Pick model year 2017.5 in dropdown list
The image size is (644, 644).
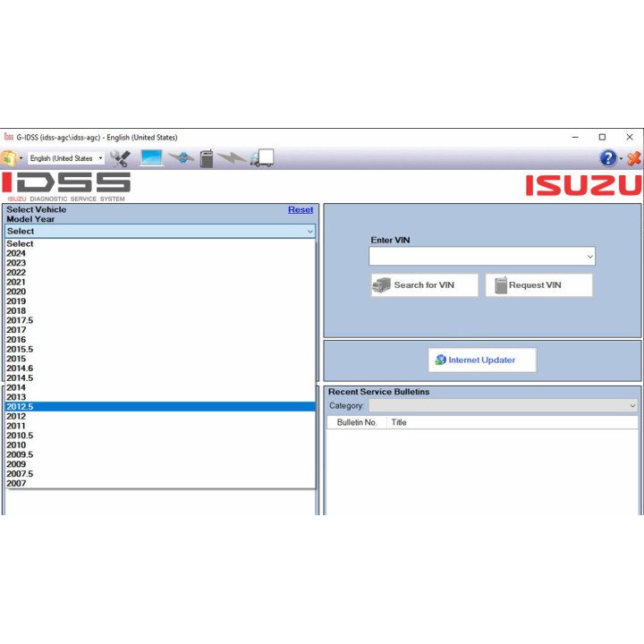pos(160,320)
